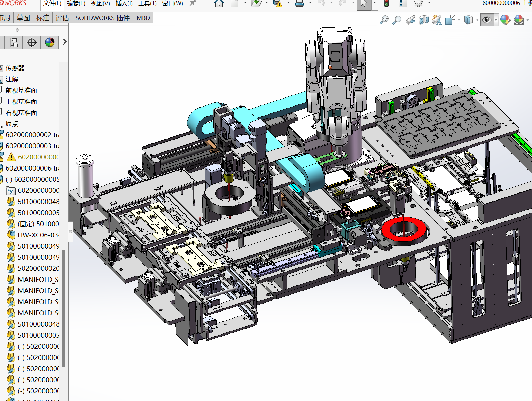The height and width of the screenshot is (401, 532).
Task: Click the Dynamic Annotation Views icon
Action: coord(437,20)
